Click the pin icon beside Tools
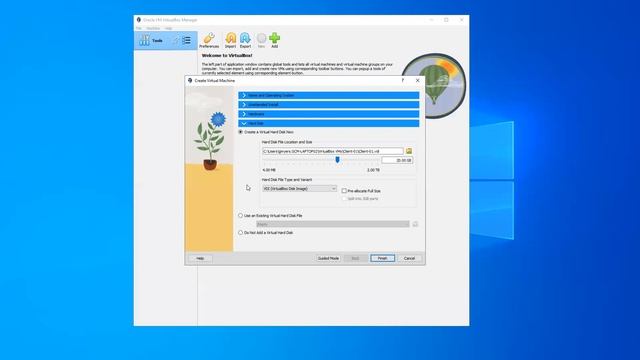Viewport: 640px width, 360px height. click(176, 40)
